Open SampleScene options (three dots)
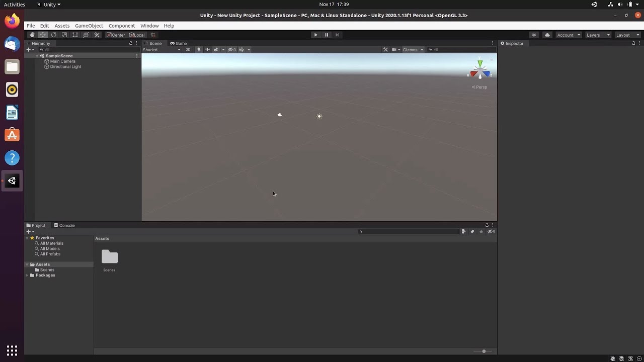Viewport: 644px width, 362px height. tap(137, 56)
